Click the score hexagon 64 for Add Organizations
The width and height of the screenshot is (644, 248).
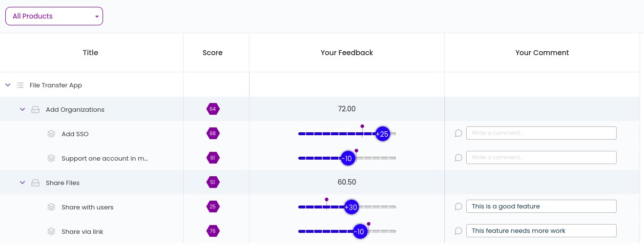tap(213, 109)
